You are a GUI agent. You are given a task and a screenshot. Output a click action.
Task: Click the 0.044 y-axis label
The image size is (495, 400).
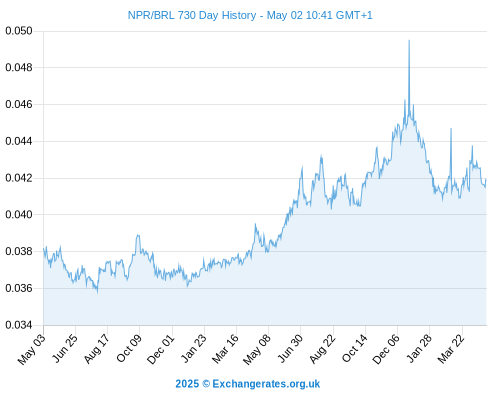[x=19, y=141]
